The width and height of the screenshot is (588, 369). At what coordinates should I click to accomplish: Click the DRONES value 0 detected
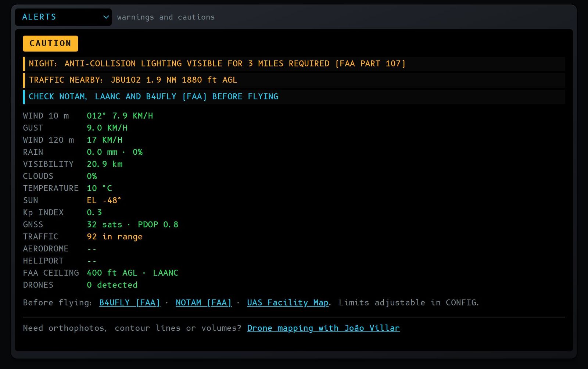click(112, 285)
